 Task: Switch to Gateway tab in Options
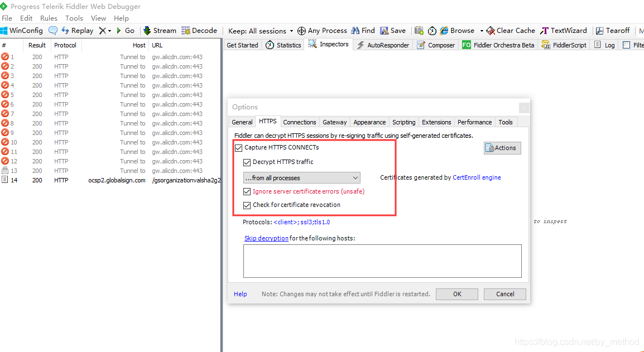(x=335, y=122)
